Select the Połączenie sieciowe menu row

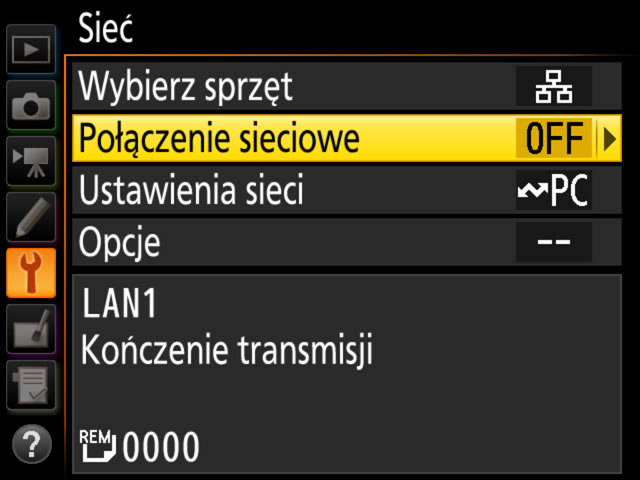tap(347, 138)
